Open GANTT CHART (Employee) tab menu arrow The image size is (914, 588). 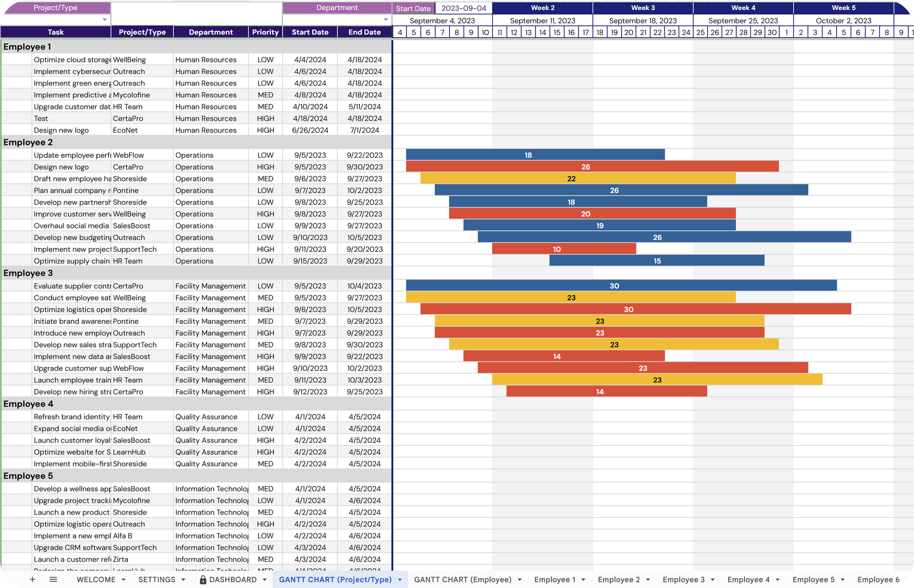(x=519, y=580)
